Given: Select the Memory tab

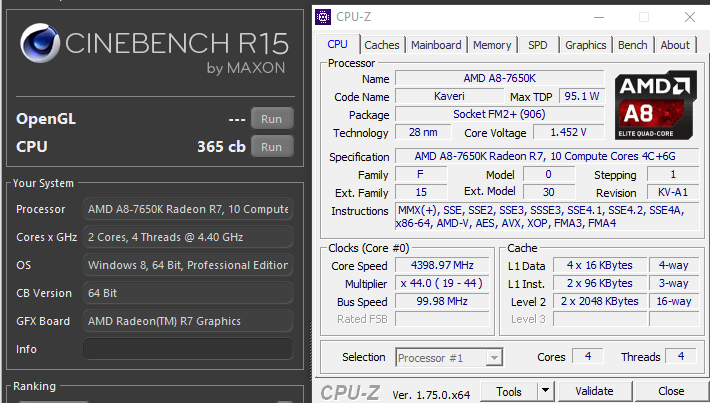Looking at the screenshot, I should [492, 45].
